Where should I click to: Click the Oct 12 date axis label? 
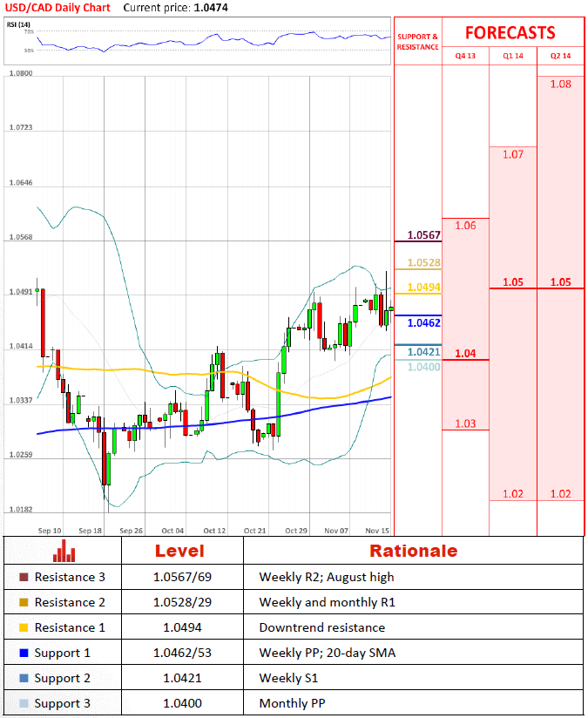[x=214, y=531]
